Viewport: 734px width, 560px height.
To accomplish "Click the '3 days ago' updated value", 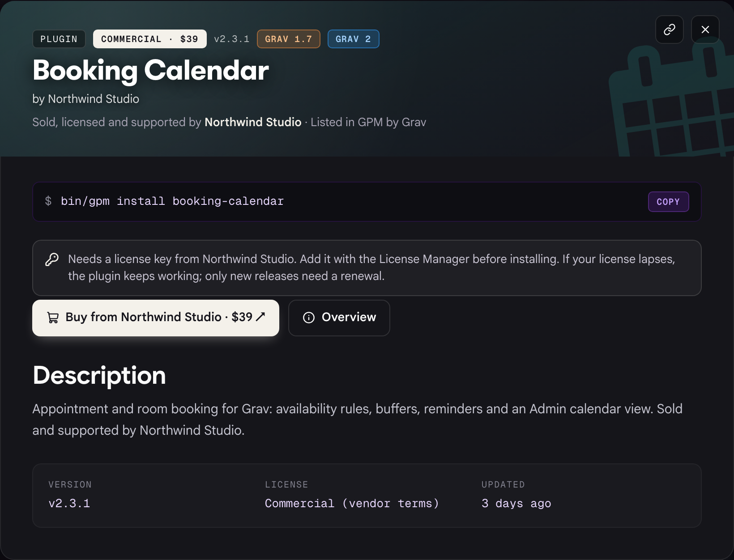I will point(516,504).
